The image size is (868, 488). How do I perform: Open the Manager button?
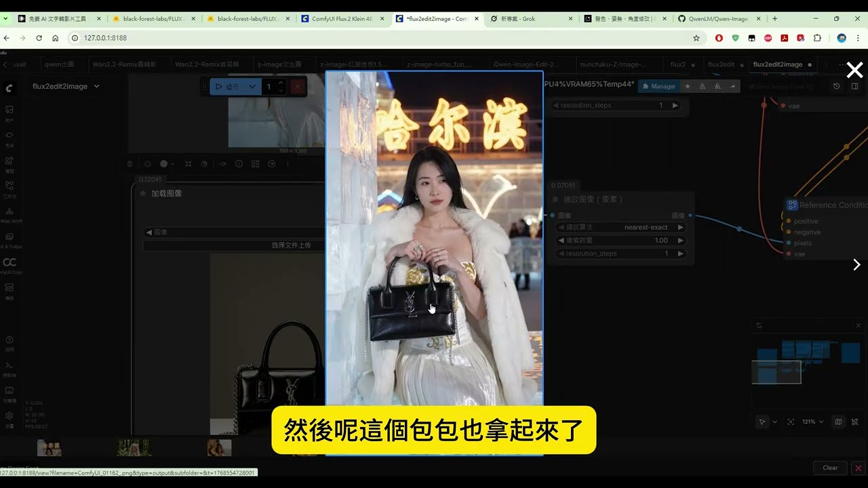658,86
